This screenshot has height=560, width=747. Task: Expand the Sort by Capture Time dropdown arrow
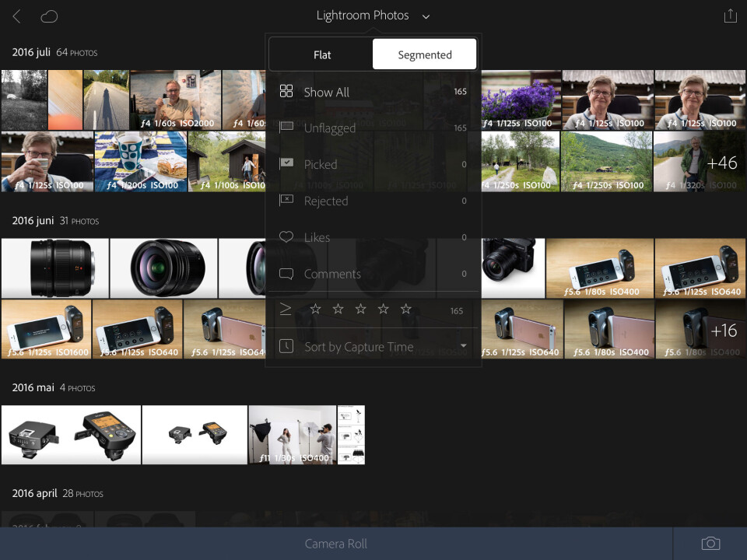[x=463, y=346]
